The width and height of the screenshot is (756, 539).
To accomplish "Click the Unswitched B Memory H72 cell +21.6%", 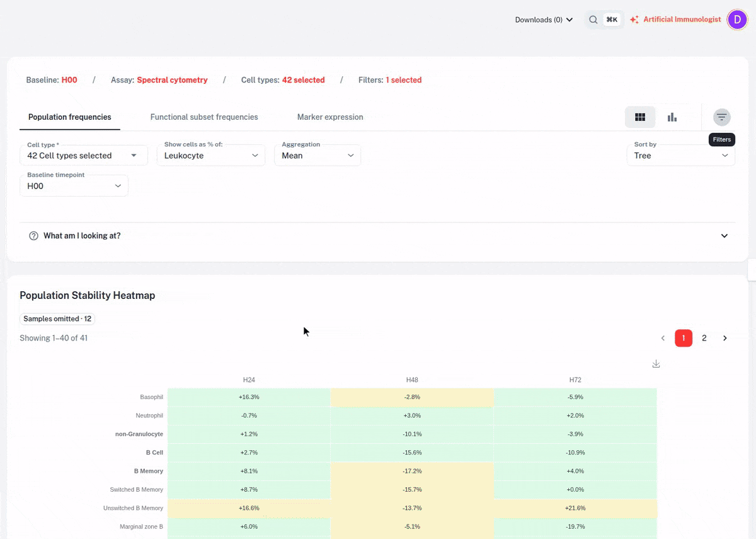I will pos(575,508).
